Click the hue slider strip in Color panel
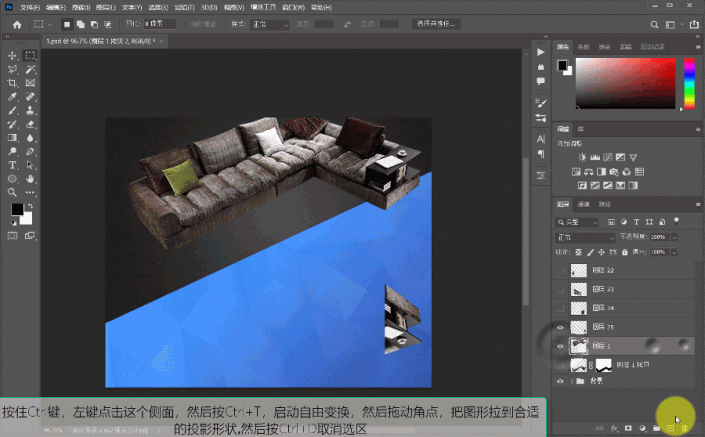705x437 pixels. [x=689, y=83]
